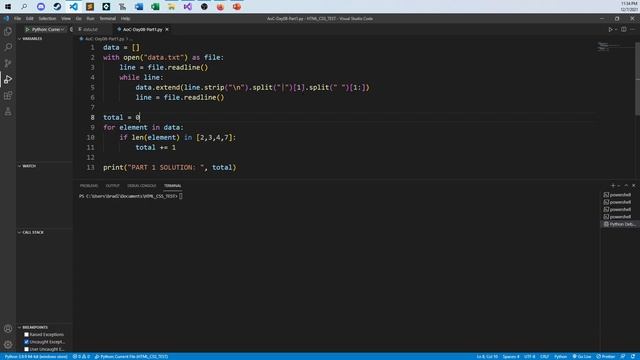Open the Extensions view in activity bar
The image size is (640, 360).
pos(8,96)
